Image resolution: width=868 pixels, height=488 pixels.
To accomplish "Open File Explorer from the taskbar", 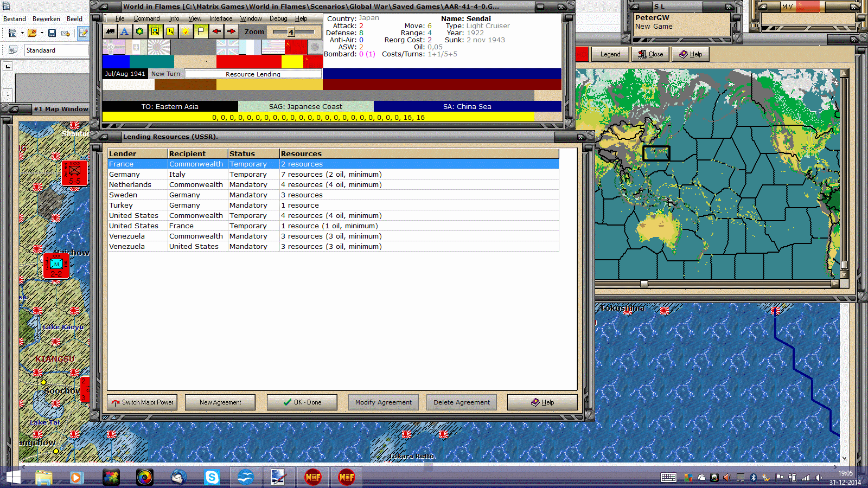I will click(43, 477).
